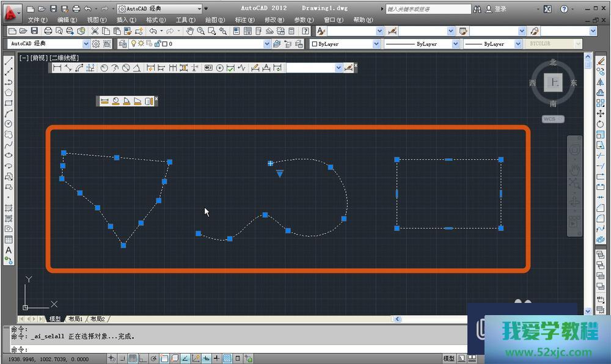Click the linear dimension tool icon
The image size is (611, 364).
pyautogui.click(x=57, y=68)
